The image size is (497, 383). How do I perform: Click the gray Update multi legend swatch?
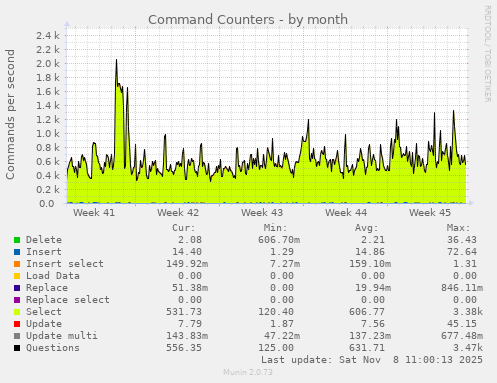coord(17,336)
